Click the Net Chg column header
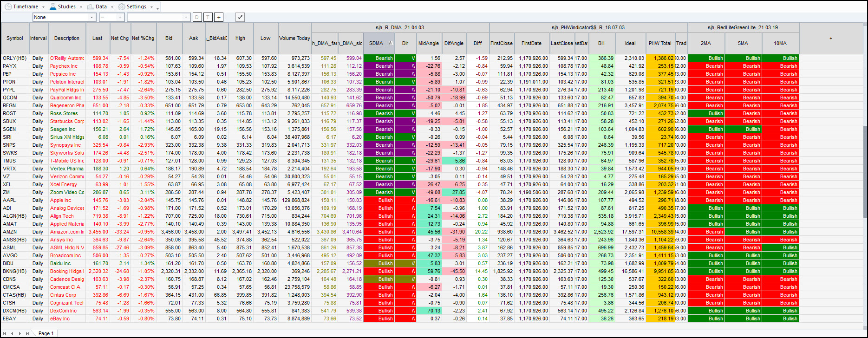The height and width of the screenshot is (338, 868). coord(120,38)
